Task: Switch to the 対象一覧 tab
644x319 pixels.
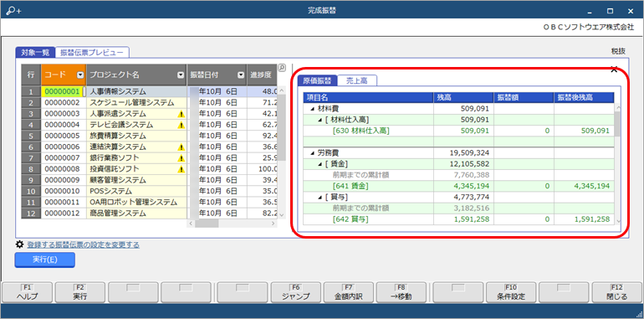Action: tap(35, 52)
